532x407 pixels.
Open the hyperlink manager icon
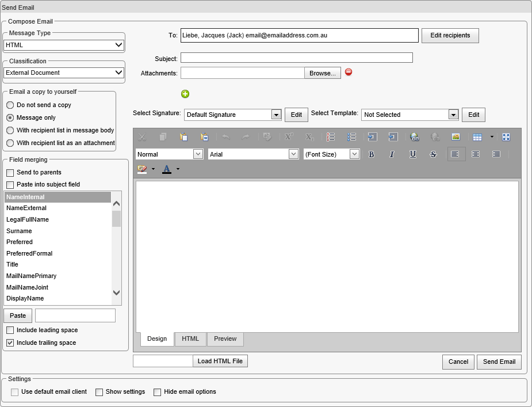click(414, 137)
